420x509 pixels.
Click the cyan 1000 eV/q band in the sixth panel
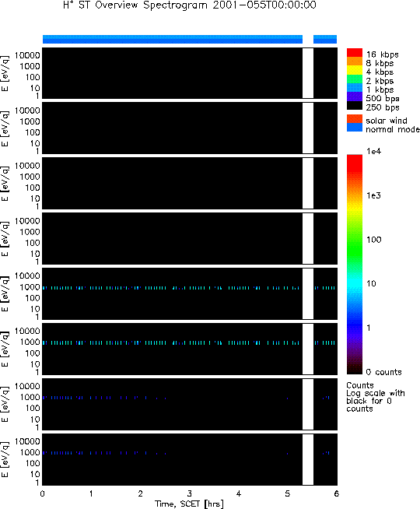[171, 342]
